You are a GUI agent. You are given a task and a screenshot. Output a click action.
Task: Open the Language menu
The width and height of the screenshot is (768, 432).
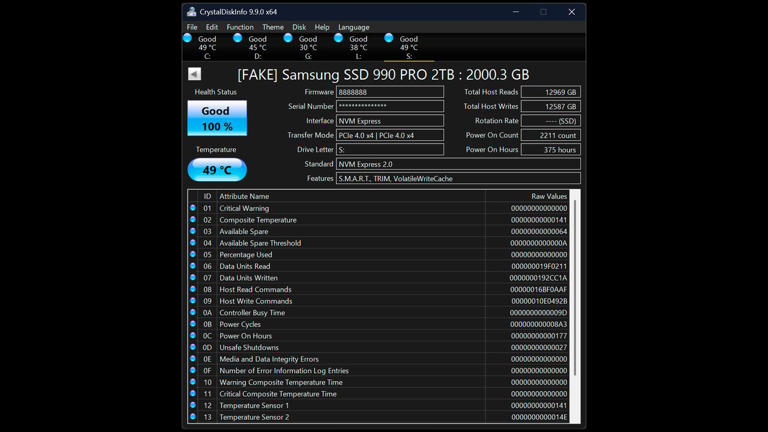coord(354,27)
